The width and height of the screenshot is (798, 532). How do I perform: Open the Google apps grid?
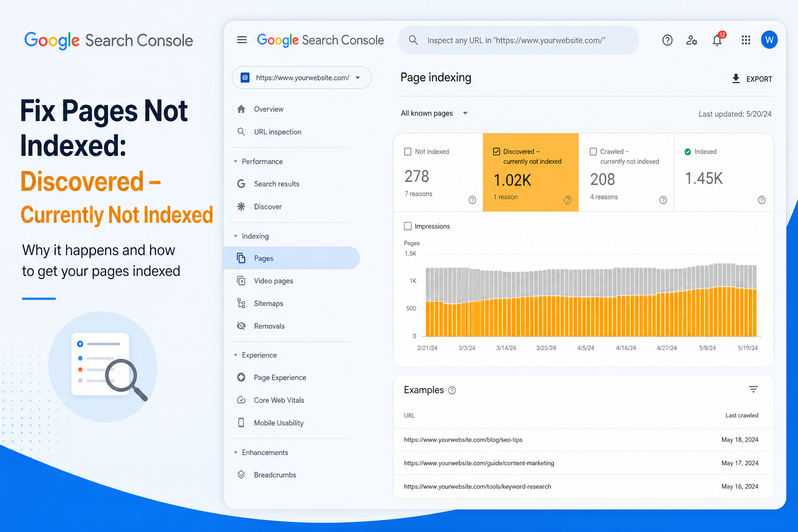click(746, 40)
